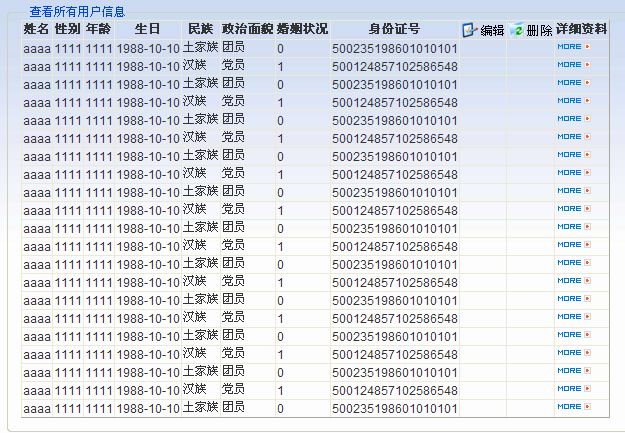Select aaaa name cell in first row

37,49
